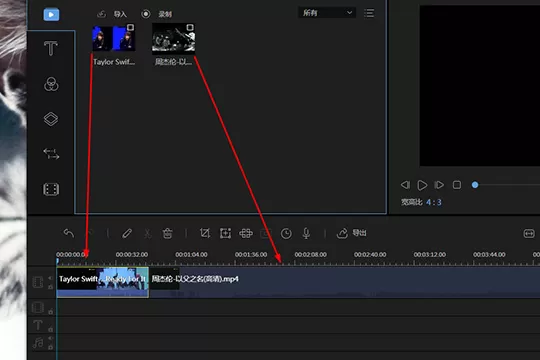Play the preview video
540x360 pixels.
pyautogui.click(x=422, y=185)
